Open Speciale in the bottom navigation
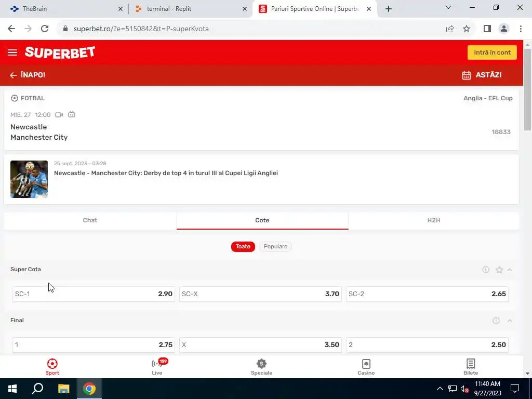The image size is (532, 399). [262, 367]
